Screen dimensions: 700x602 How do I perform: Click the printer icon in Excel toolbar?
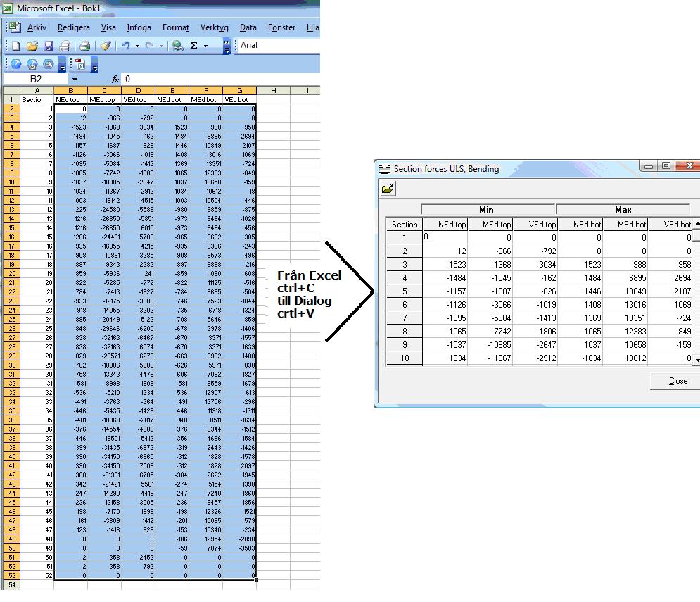point(85,46)
